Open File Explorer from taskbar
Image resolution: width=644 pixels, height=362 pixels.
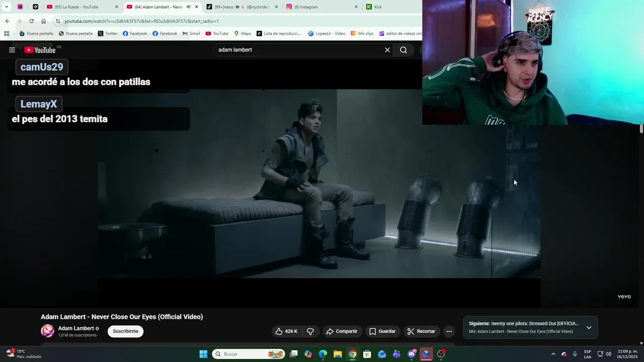[338, 354]
